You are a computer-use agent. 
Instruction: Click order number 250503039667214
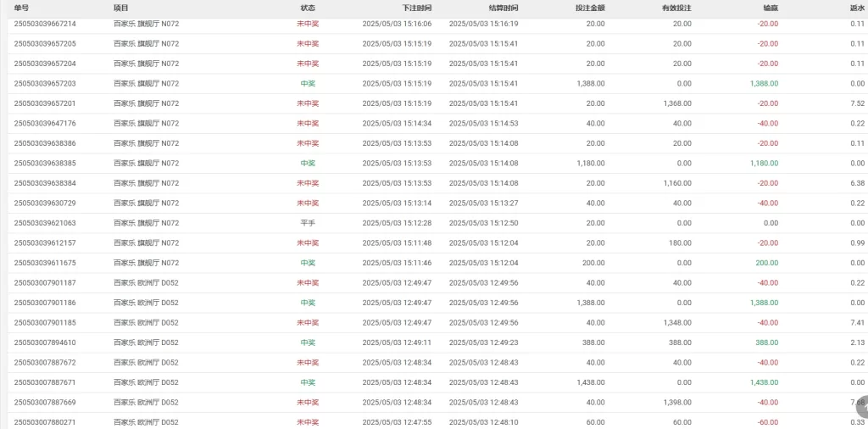(x=45, y=24)
